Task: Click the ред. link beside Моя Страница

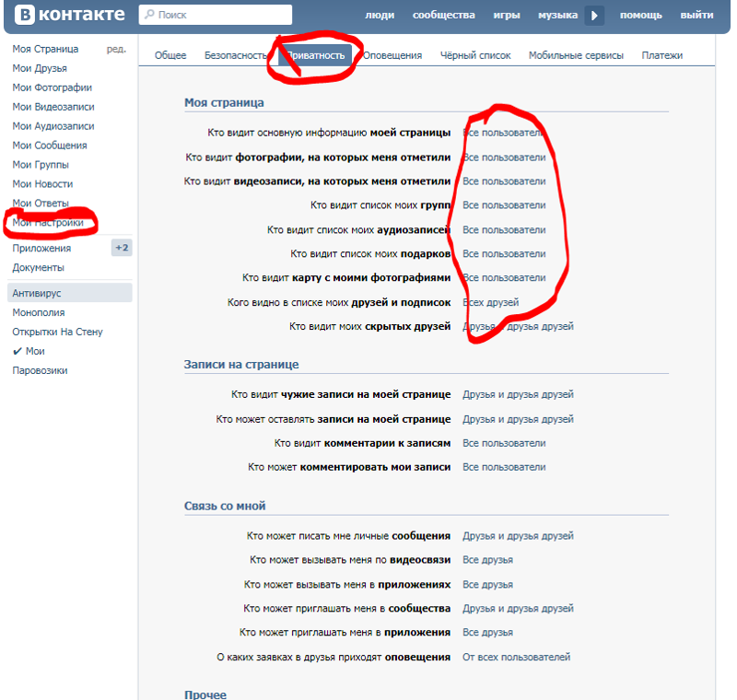Action: (116, 49)
